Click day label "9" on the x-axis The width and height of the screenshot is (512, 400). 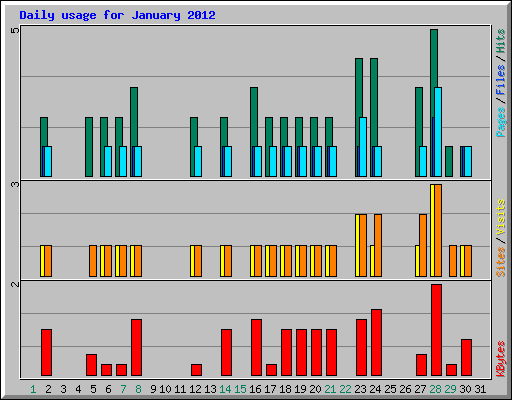click(153, 389)
